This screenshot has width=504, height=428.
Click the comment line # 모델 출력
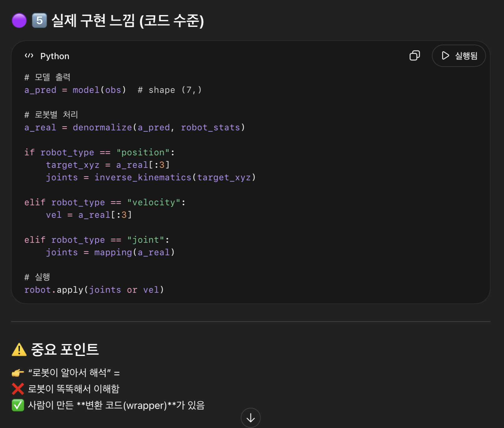pyautogui.click(x=47, y=77)
